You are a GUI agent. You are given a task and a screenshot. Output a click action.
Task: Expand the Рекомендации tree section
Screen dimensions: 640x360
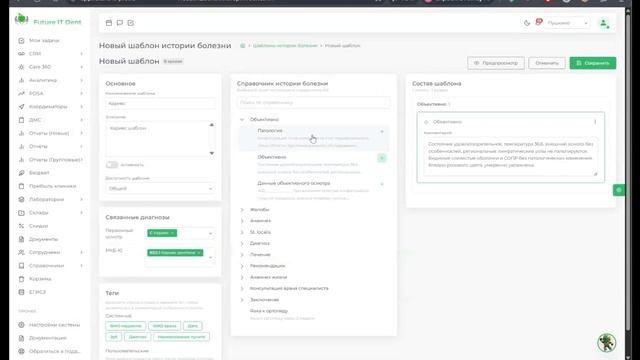242,266
